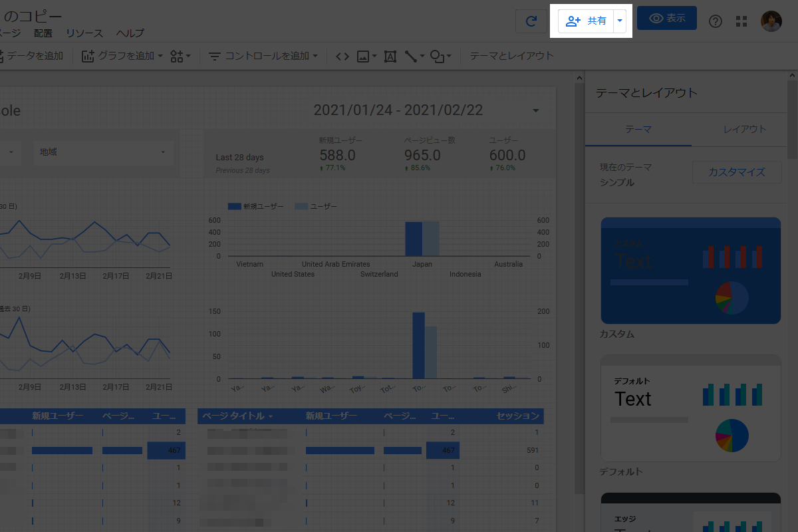The width and height of the screenshot is (798, 532).
Task: Open the community visualizations icon menu
Action: [x=180, y=57]
